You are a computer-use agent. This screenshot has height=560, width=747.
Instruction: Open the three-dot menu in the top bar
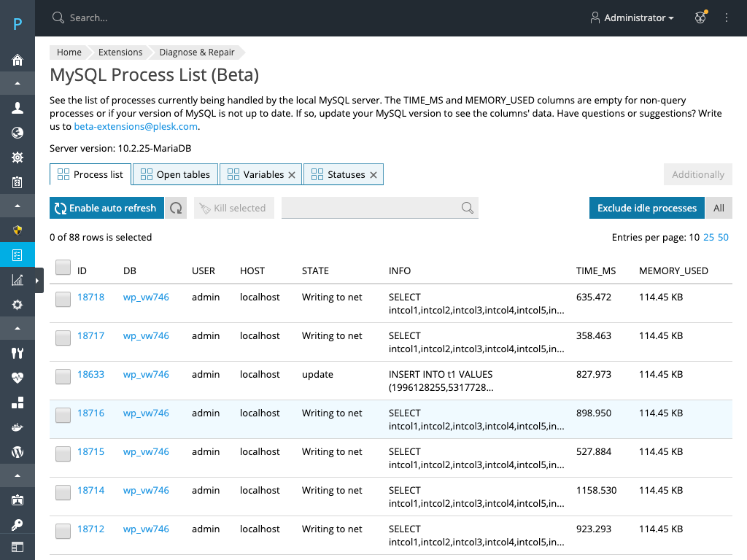tap(727, 18)
